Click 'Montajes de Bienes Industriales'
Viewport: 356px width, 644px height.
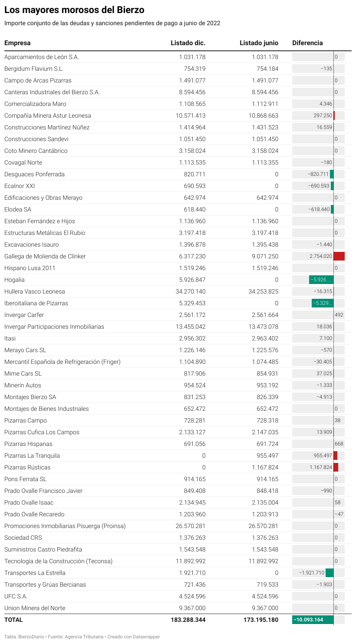click(46, 409)
